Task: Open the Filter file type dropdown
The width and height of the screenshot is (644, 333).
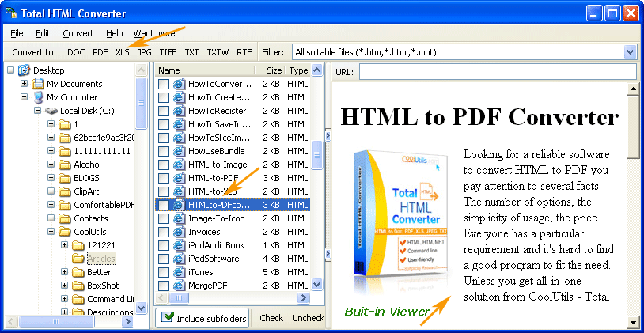Action: tap(630, 52)
